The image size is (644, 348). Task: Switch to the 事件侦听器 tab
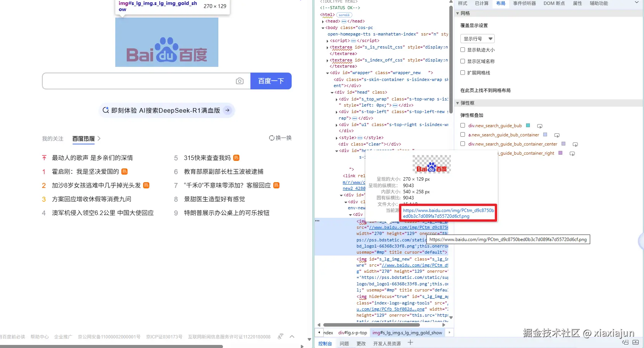[525, 3]
